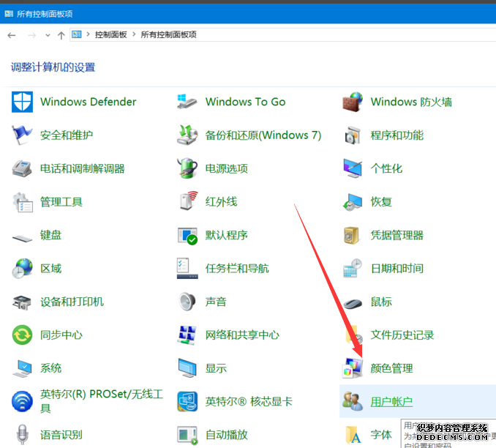Open the 凭据管理器 text link
The width and height of the screenshot is (496, 448).
click(x=397, y=235)
